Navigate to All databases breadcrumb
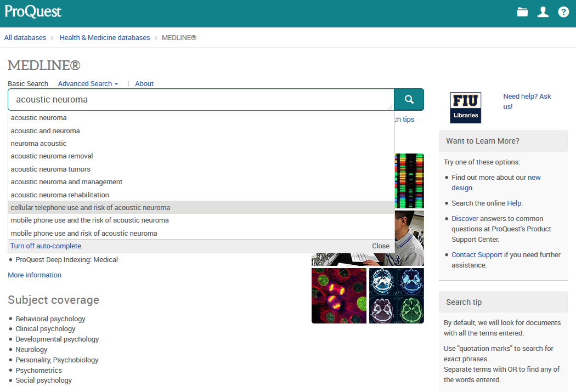Image resolution: width=576 pixels, height=392 pixels. point(25,37)
